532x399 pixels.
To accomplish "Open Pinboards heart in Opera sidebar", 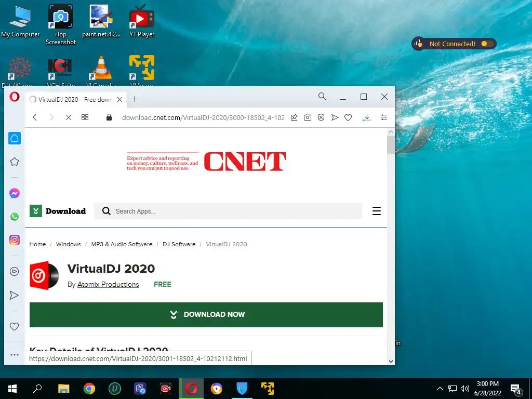I will point(14,326).
